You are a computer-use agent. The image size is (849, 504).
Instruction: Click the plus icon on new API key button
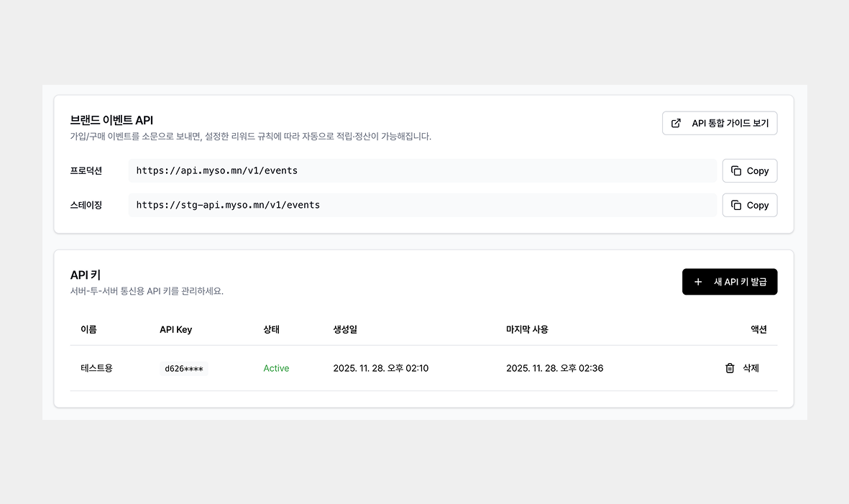click(x=697, y=282)
